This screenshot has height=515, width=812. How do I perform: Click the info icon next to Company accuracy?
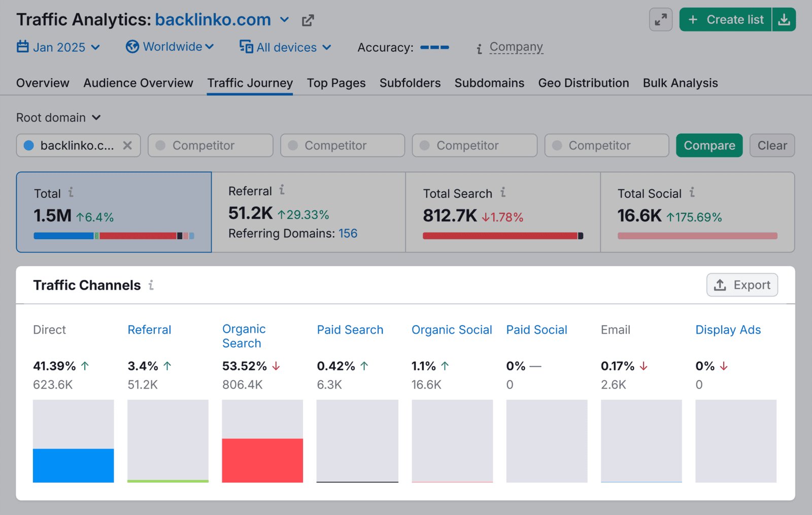[479, 48]
